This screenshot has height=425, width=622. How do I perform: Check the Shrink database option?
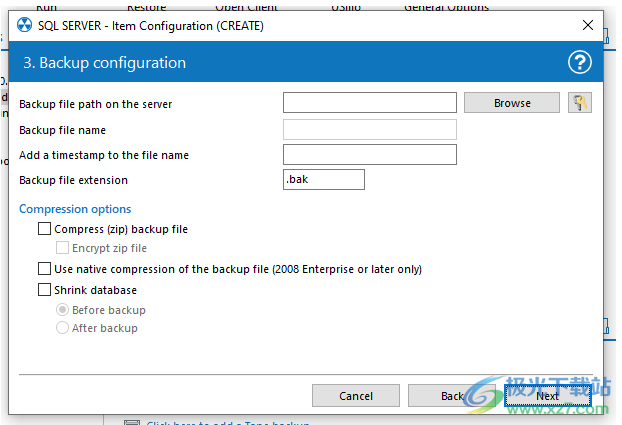point(44,290)
